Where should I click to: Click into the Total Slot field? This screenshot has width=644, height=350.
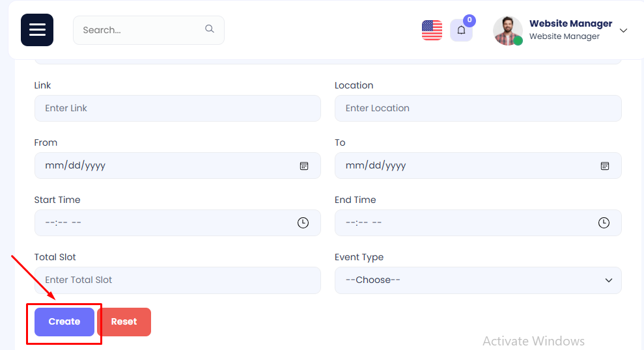pyautogui.click(x=177, y=280)
